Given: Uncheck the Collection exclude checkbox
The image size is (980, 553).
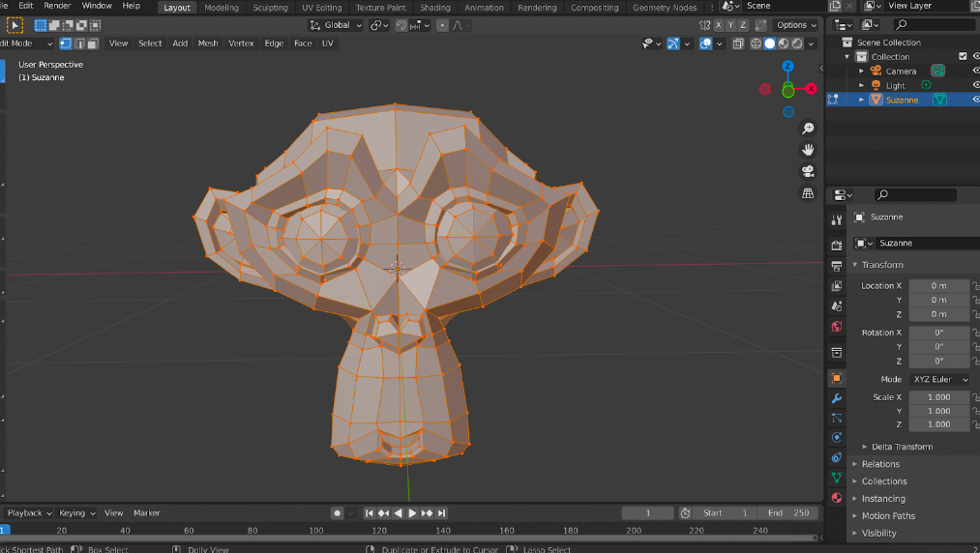Looking at the screenshot, I should [x=963, y=56].
